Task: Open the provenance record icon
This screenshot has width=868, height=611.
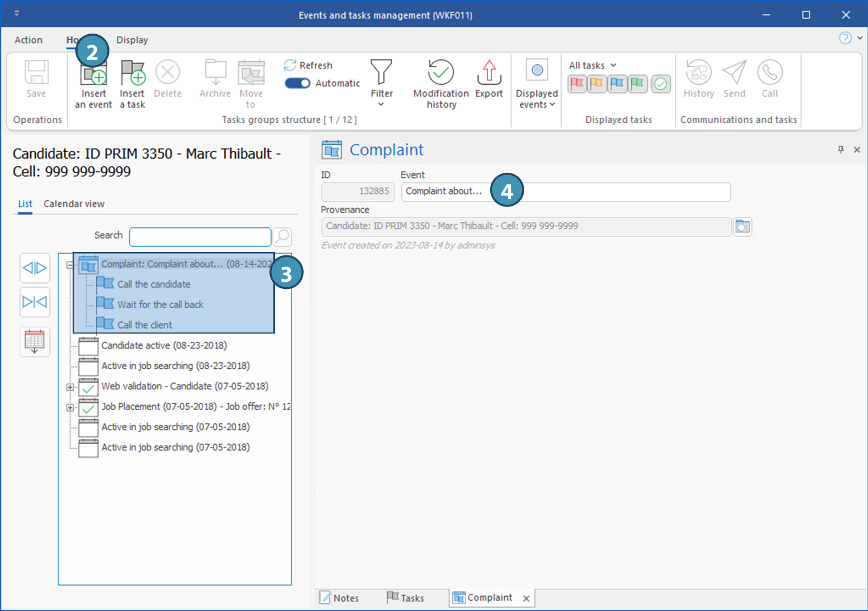Action: pyautogui.click(x=743, y=227)
